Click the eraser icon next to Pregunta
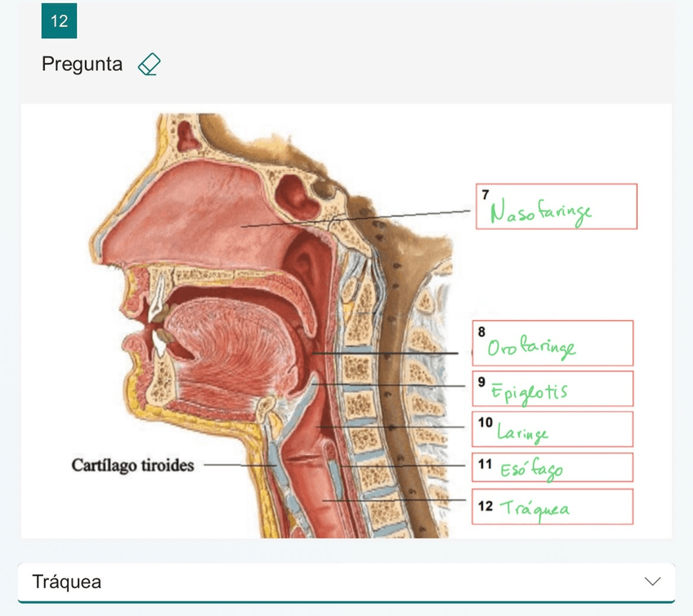Image resolution: width=693 pixels, height=616 pixels. pos(149,65)
